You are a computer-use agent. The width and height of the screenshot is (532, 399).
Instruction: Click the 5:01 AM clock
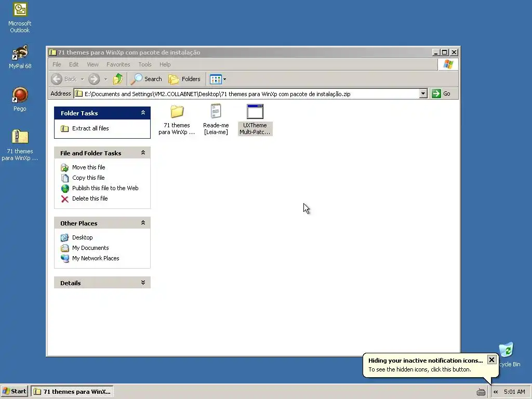pos(514,392)
